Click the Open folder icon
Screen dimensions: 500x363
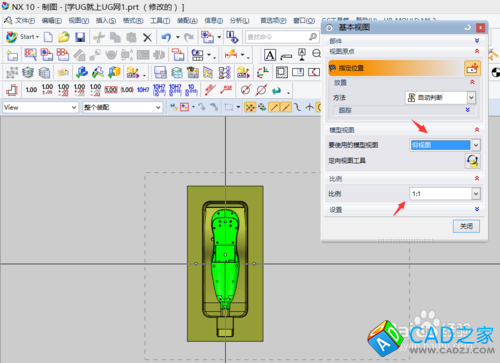(64, 37)
